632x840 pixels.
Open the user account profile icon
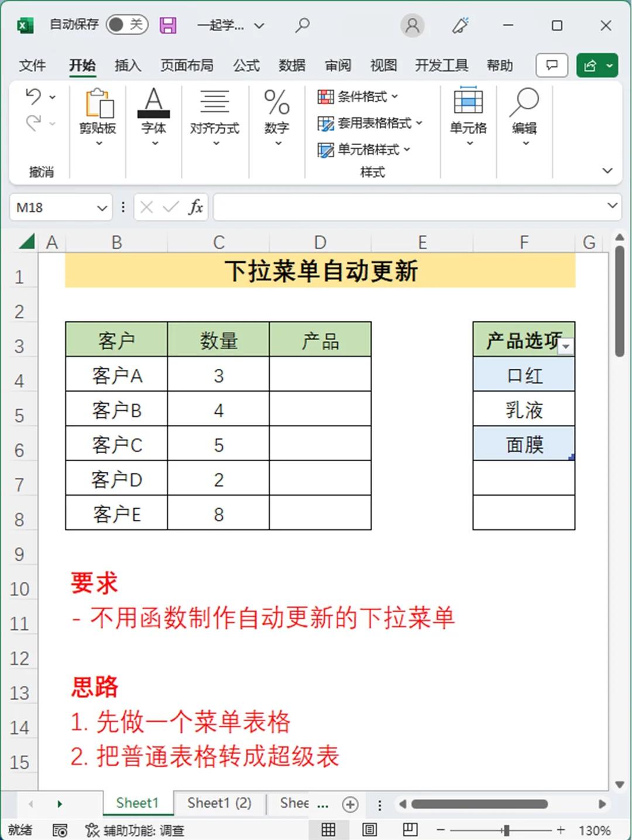pyautogui.click(x=413, y=25)
